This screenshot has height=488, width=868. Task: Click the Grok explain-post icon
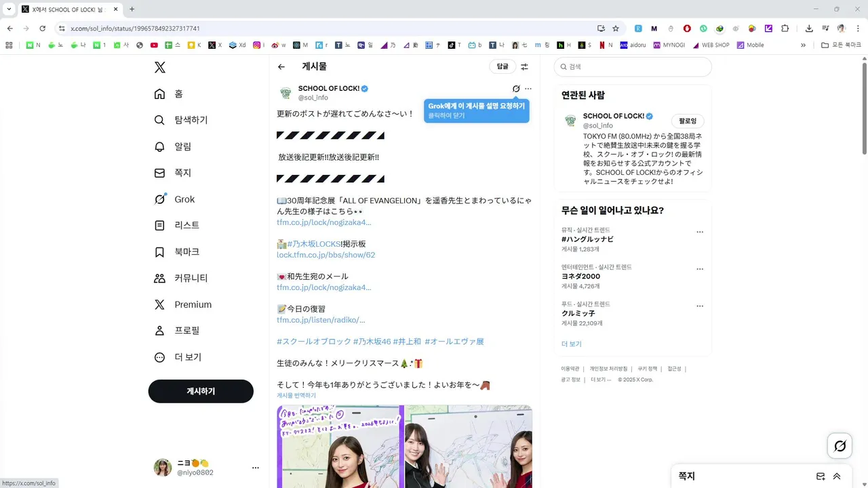point(516,89)
